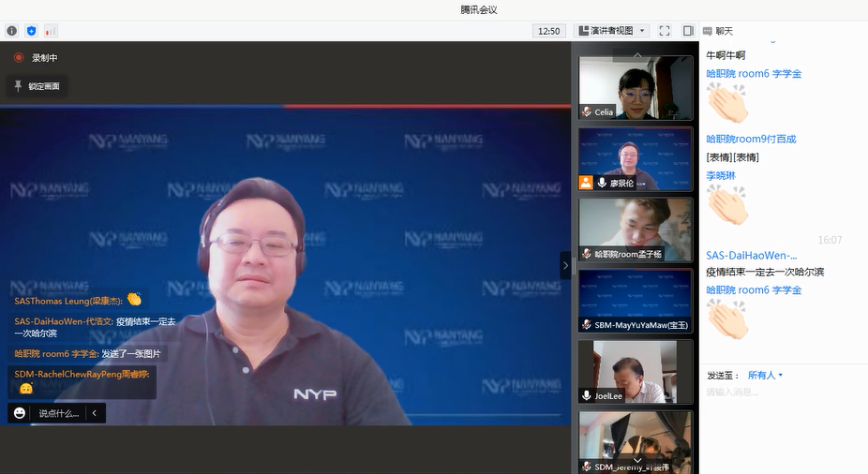Click the orange host badge icon
Viewport: 868px width, 474px height.
pos(586,183)
